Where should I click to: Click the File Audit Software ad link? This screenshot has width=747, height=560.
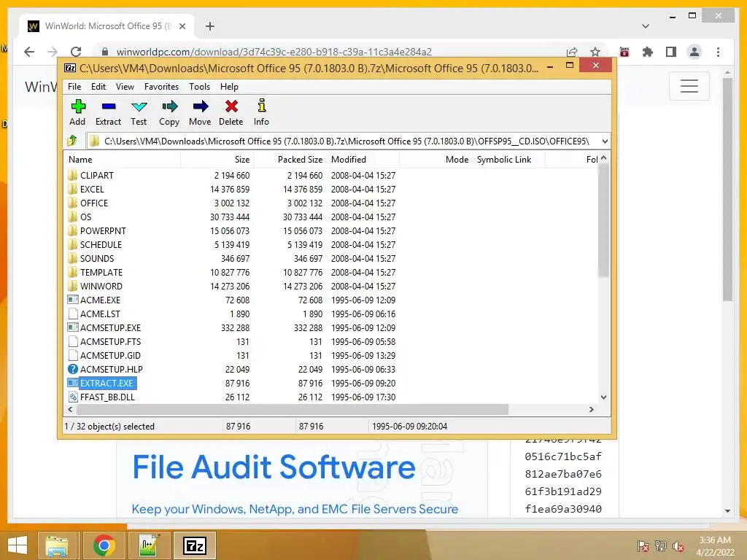274,467
